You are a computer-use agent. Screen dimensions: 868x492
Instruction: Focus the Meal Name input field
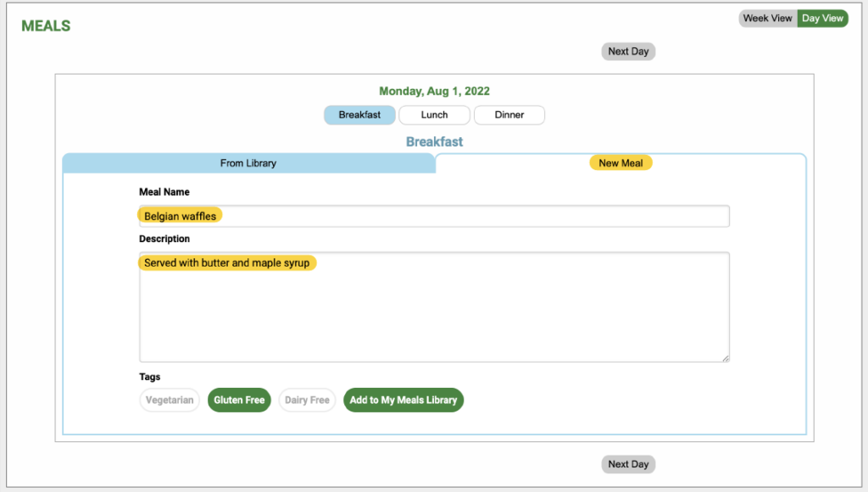point(435,216)
